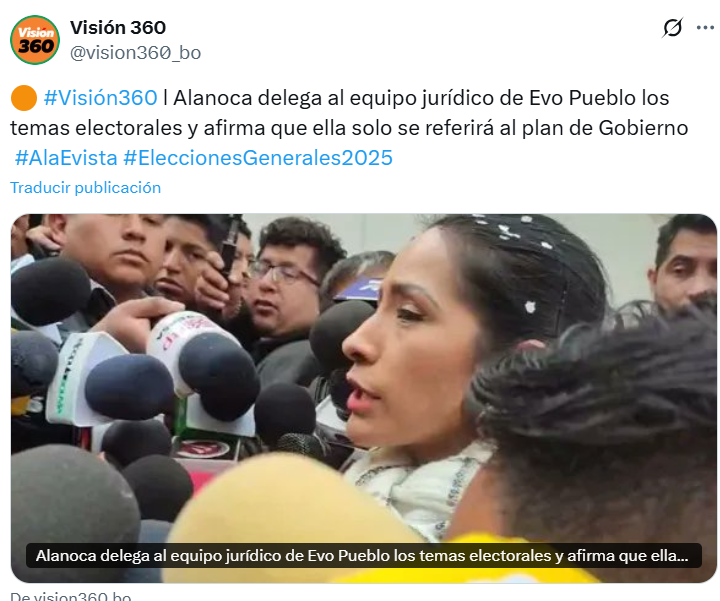Click the orange circle emoji in the post
720x601 pixels.
pos(23,98)
